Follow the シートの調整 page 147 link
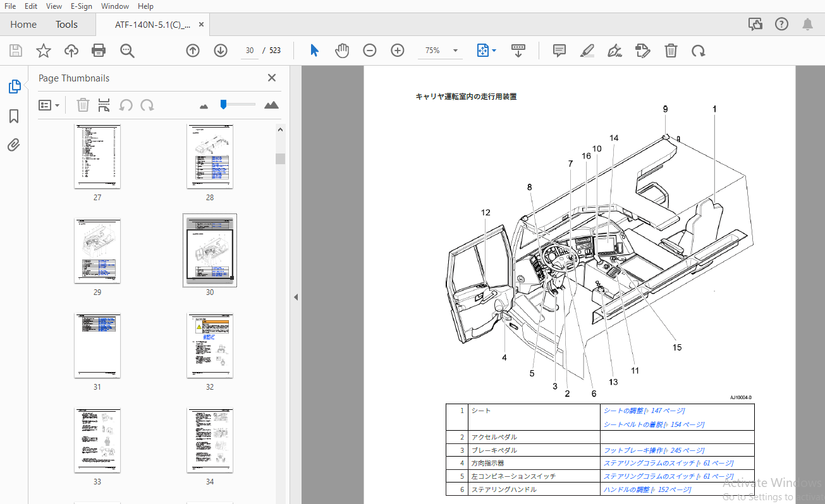The height and width of the screenshot is (504, 825). tap(644, 411)
